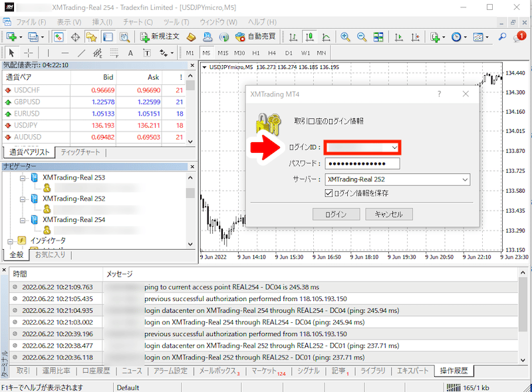Click the tile windows icon
Screen dimensions: 532x392
(378, 37)
